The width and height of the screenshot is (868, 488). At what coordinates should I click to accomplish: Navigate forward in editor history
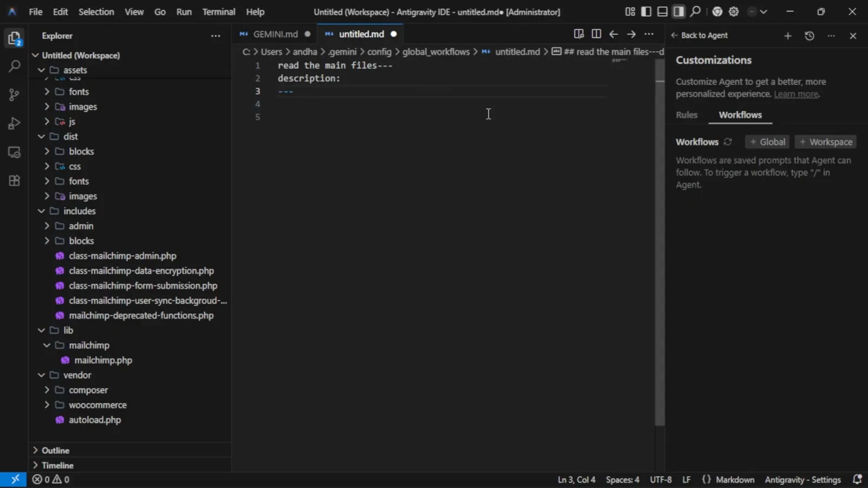coord(631,34)
